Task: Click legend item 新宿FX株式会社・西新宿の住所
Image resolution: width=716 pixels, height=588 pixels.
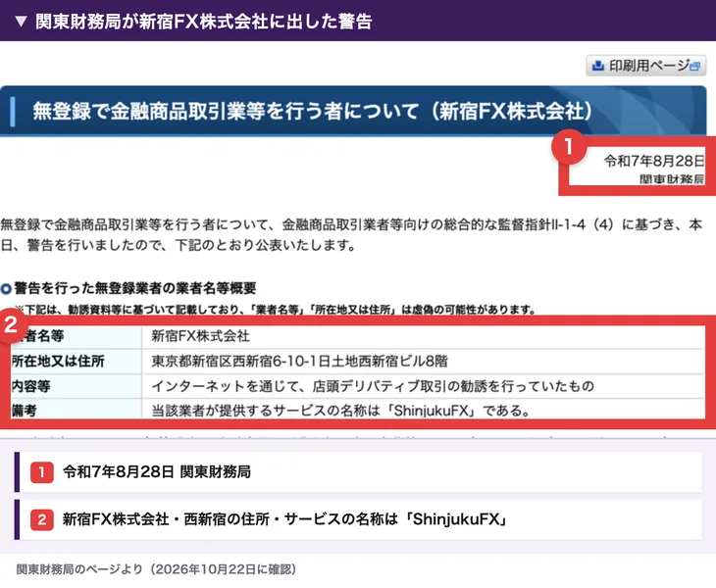Action: [x=358, y=519]
